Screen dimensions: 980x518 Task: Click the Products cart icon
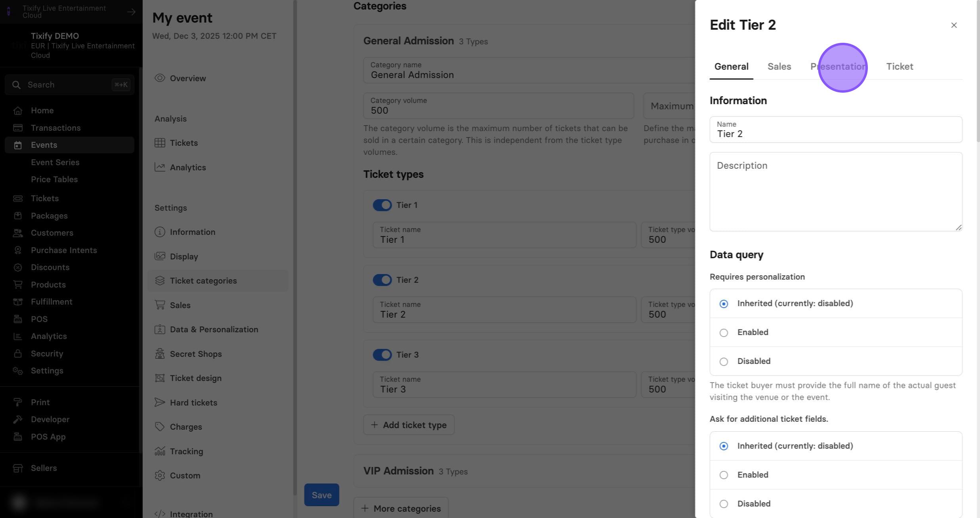point(17,285)
